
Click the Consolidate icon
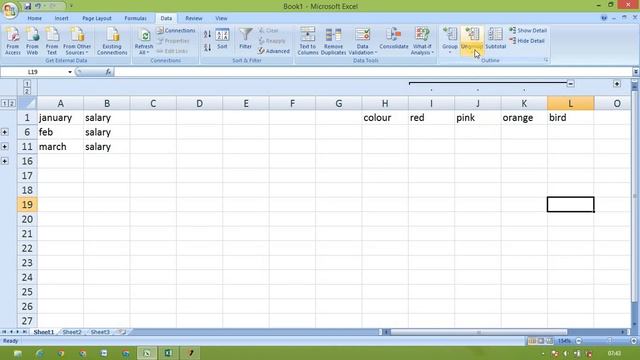393,39
